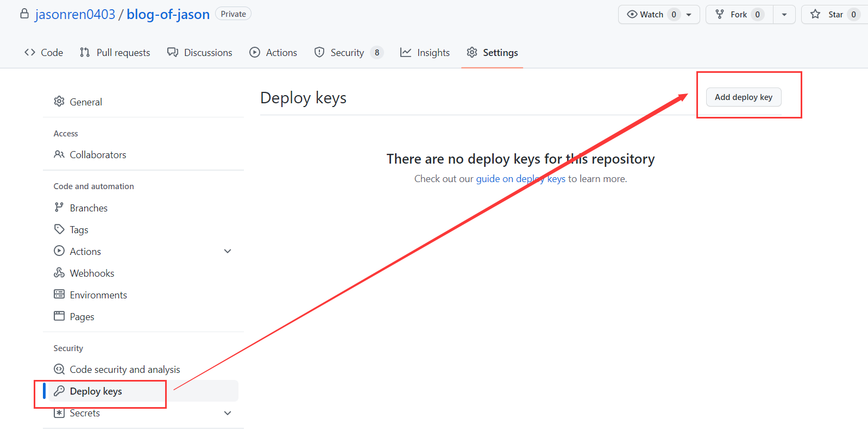Click the Tags icon in sidebar
Image resolution: width=868 pixels, height=437 pixels.
(59, 229)
